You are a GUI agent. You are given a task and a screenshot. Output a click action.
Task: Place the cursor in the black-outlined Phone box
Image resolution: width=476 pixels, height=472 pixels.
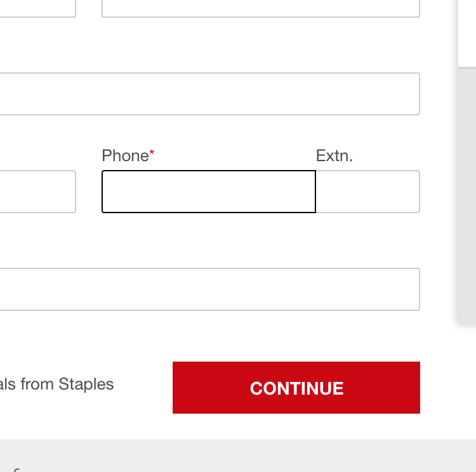pos(208,192)
